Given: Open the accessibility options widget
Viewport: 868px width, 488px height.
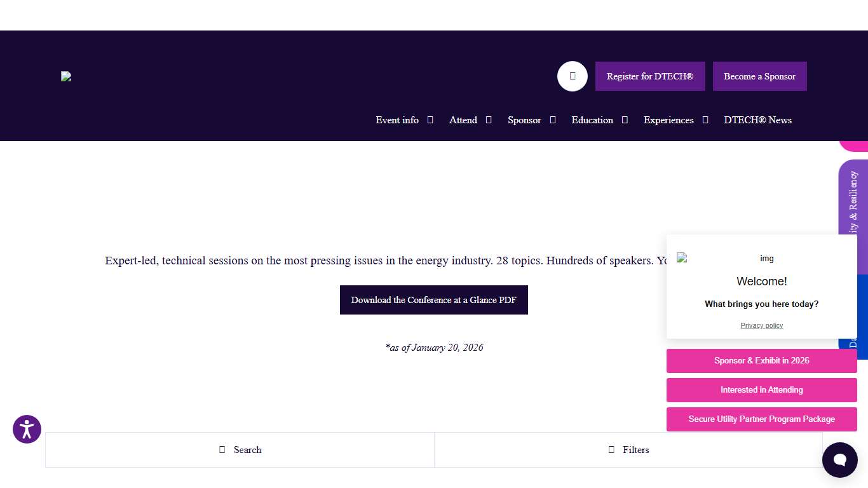Looking at the screenshot, I should point(27,430).
